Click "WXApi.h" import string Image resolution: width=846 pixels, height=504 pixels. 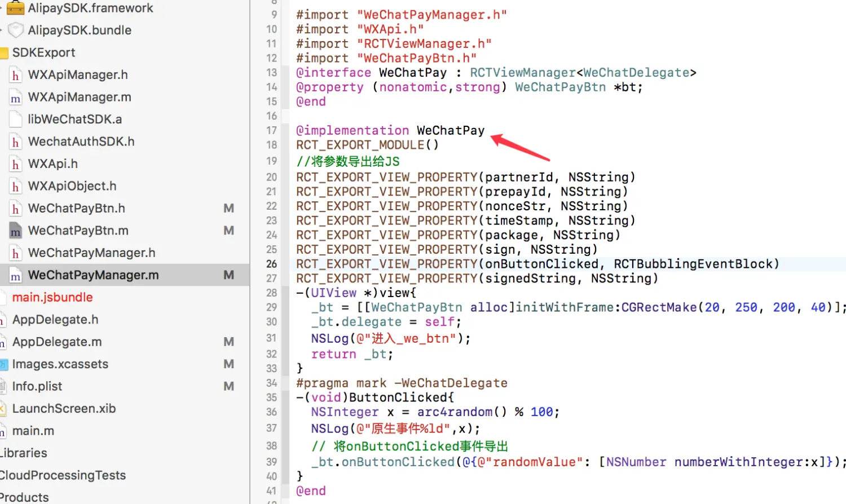coord(390,29)
